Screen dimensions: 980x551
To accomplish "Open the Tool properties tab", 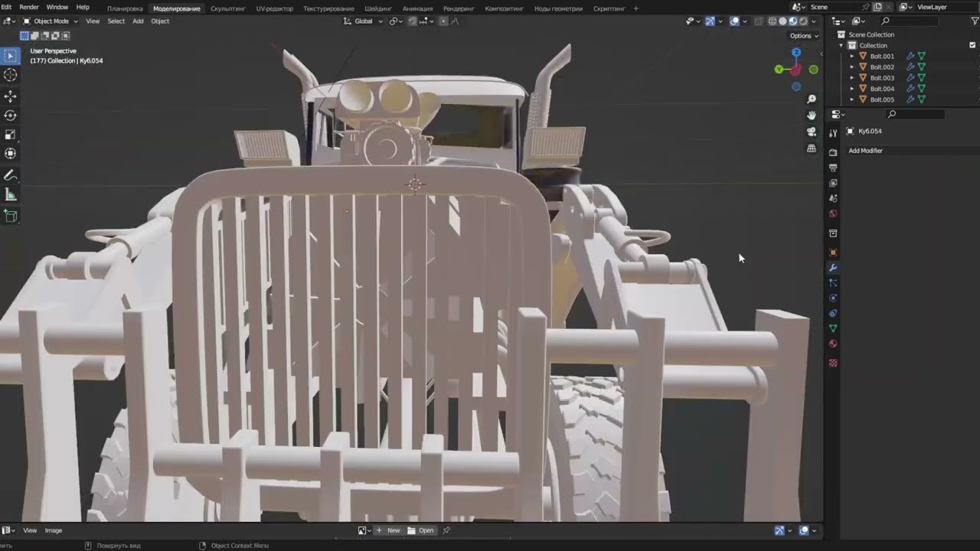I will pos(833,133).
